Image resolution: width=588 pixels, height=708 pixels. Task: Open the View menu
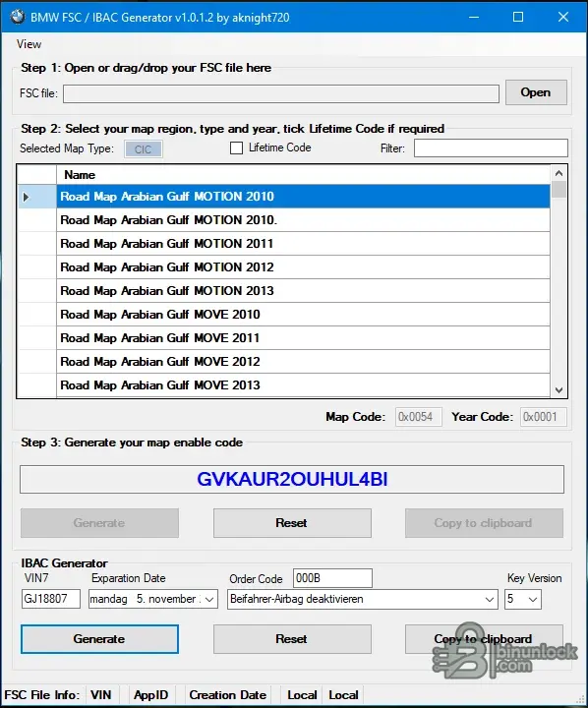click(29, 44)
